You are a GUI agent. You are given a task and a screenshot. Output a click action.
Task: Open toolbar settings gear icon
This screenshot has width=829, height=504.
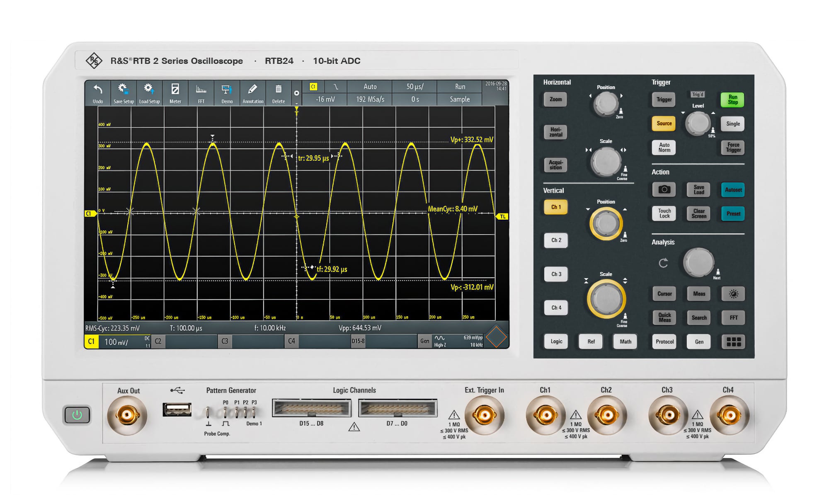296,93
